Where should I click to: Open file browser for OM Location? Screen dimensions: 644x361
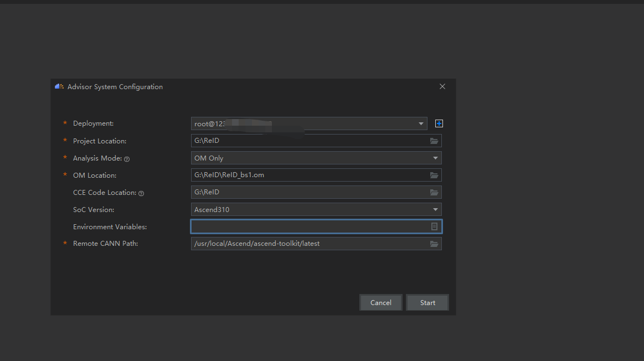pos(434,176)
